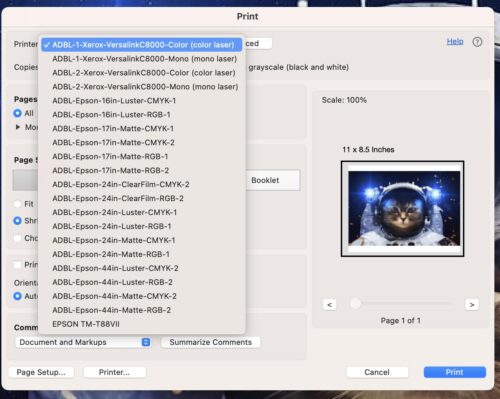Click the astronaut cat print preview
The width and height of the screenshot is (500, 399).
coord(402,209)
